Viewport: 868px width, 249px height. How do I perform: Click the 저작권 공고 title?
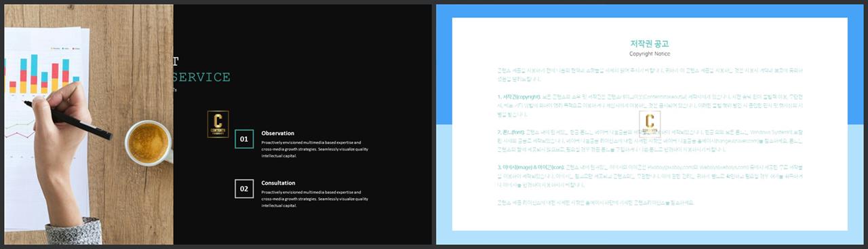tap(650, 43)
